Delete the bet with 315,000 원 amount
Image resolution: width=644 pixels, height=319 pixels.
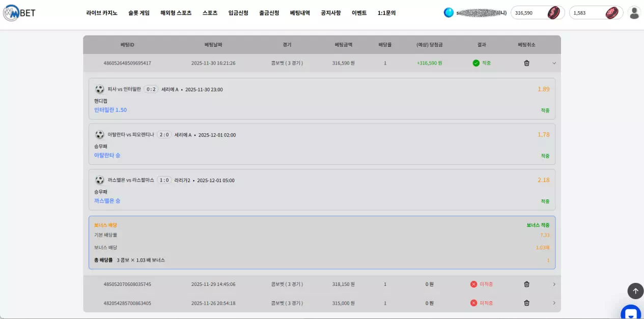pos(526,303)
